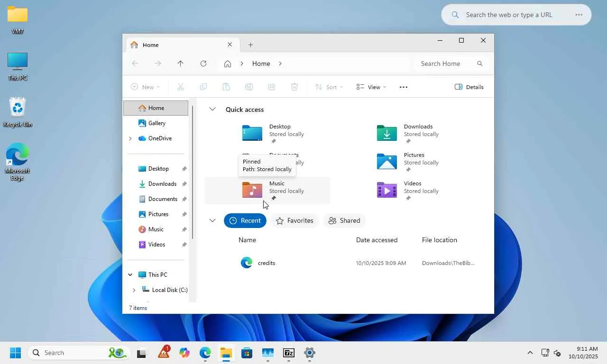Toggle the Details pane

pyautogui.click(x=469, y=87)
